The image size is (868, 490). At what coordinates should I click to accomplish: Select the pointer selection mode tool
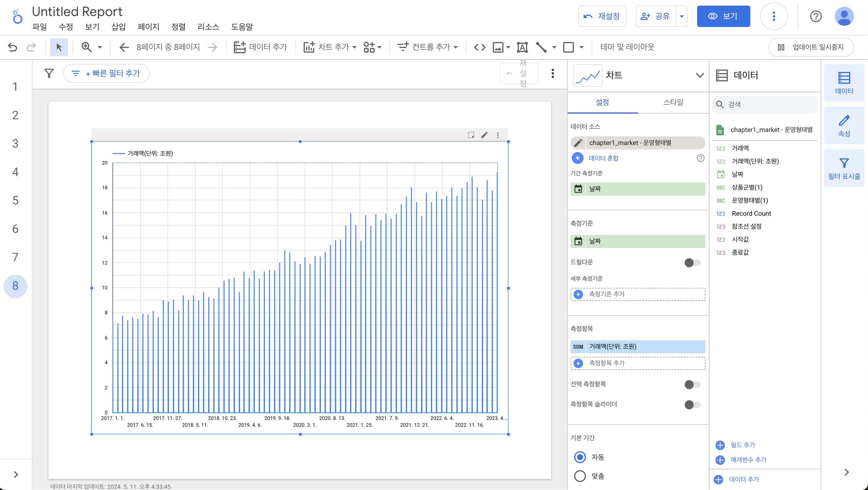[59, 47]
